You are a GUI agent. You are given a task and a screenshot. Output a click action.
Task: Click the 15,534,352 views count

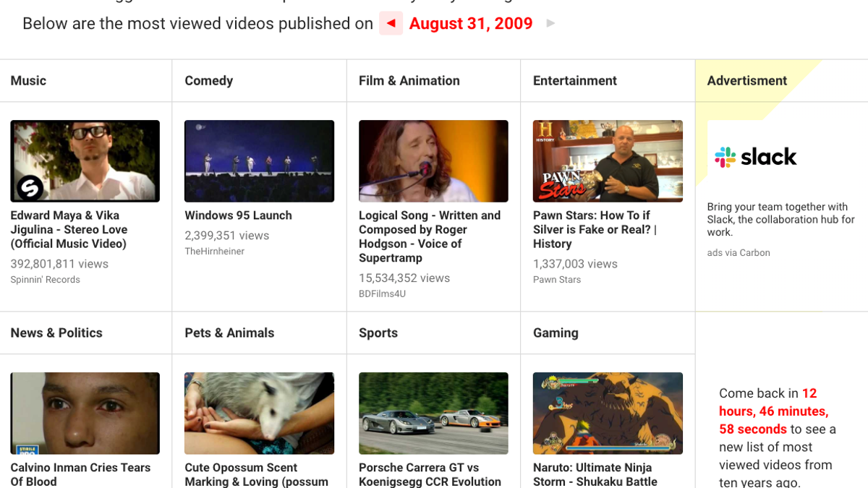point(404,279)
